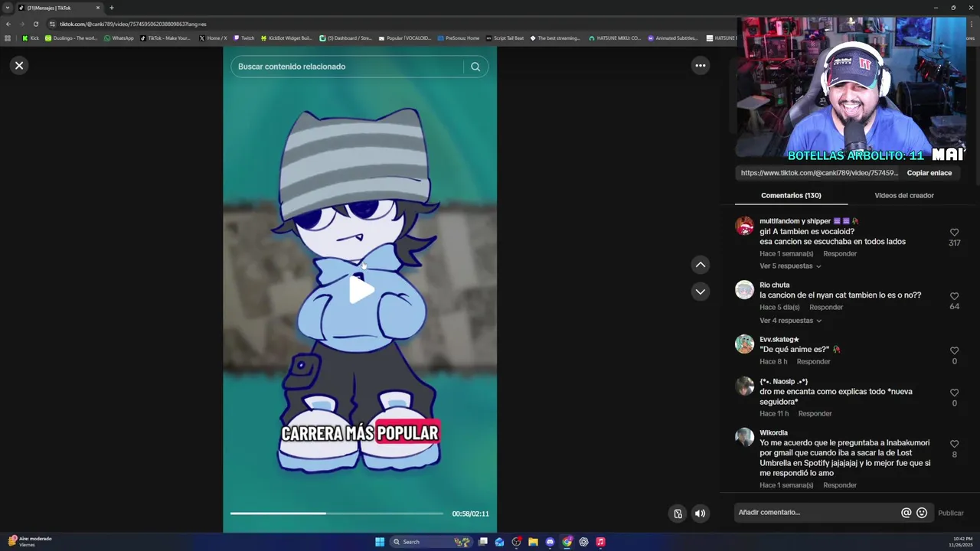Like the comment by multifandom y shipper
This screenshot has height=551, width=980.
tap(954, 233)
